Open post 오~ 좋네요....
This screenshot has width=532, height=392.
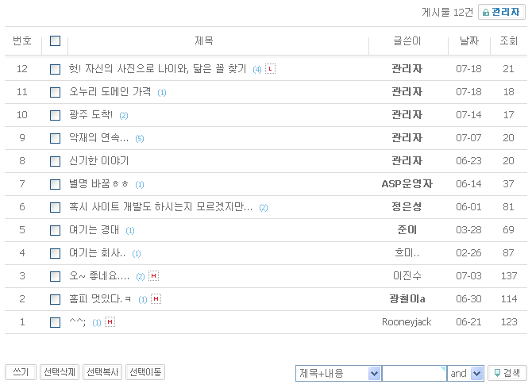click(x=99, y=276)
